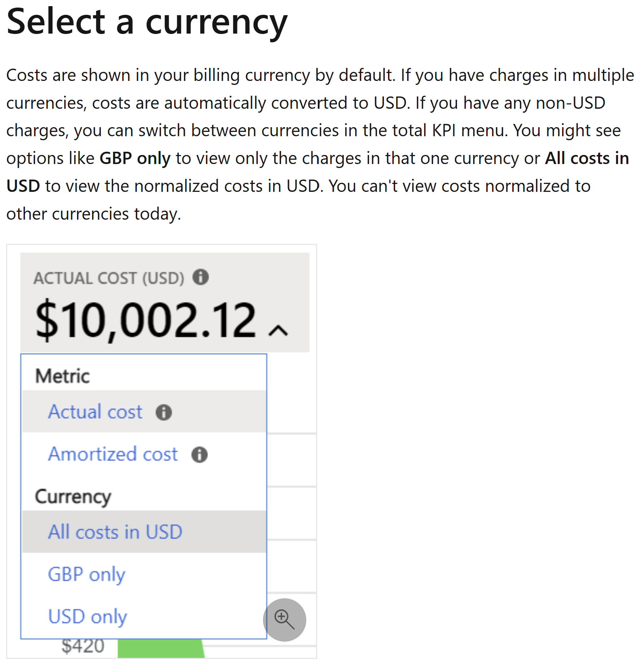Screen dimensions: 635x672
Task: Click the Metric section header
Action: (62, 376)
